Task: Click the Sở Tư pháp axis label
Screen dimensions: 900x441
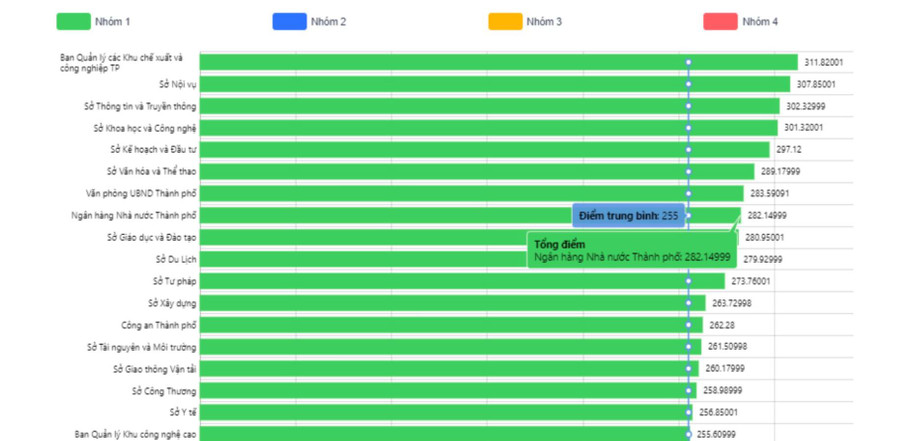Action: 175,281
